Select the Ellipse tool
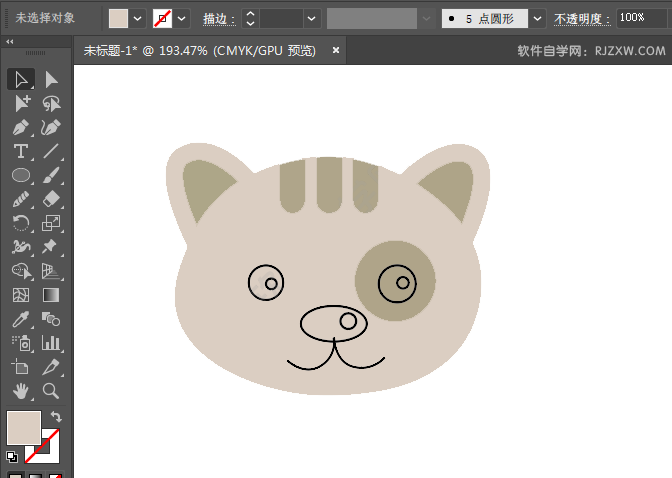This screenshot has height=478, width=672. [x=20, y=175]
